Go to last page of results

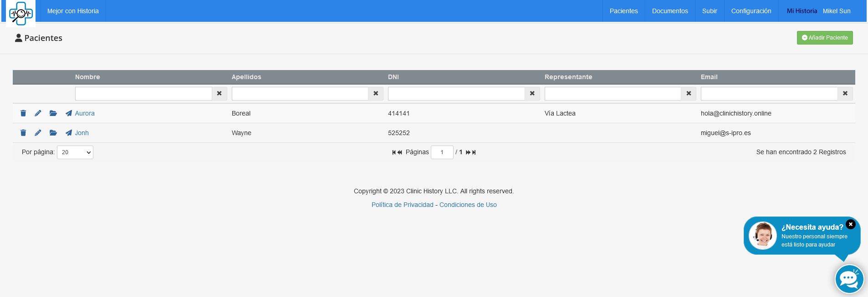click(x=474, y=152)
